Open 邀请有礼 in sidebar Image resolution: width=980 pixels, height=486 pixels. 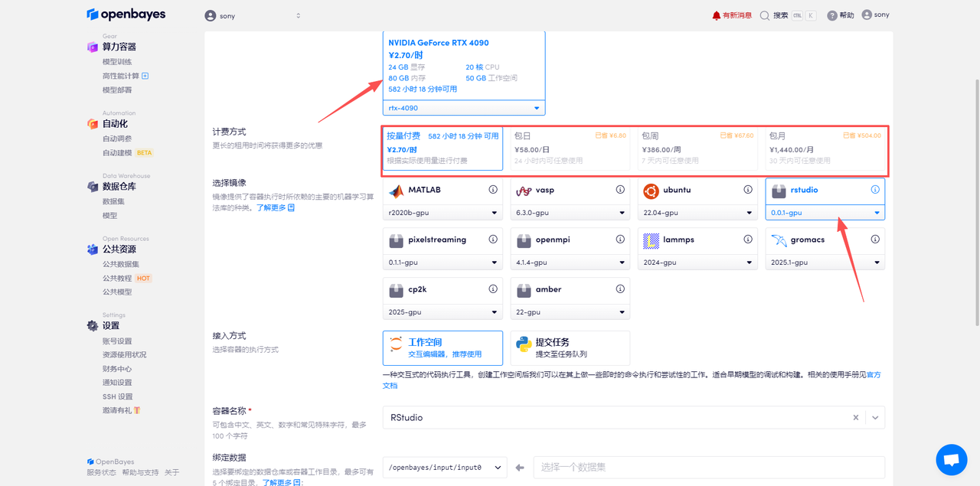click(x=117, y=410)
